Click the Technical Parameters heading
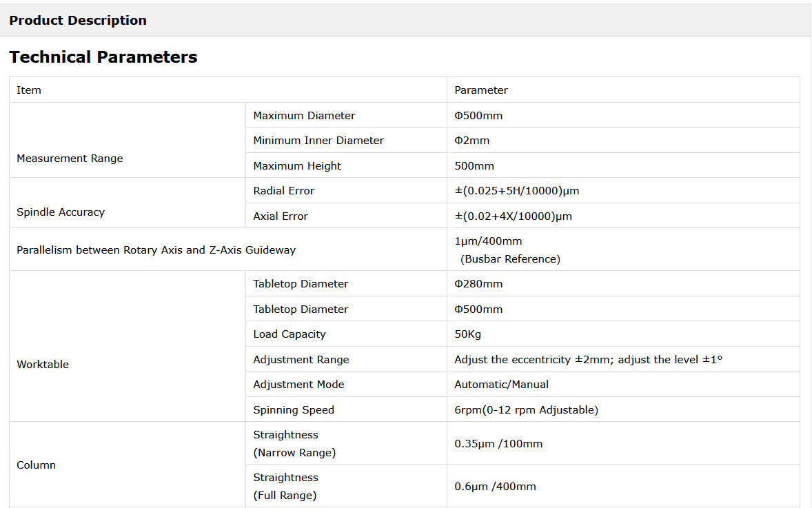The height and width of the screenshot is (508, 812). (103, 57)
